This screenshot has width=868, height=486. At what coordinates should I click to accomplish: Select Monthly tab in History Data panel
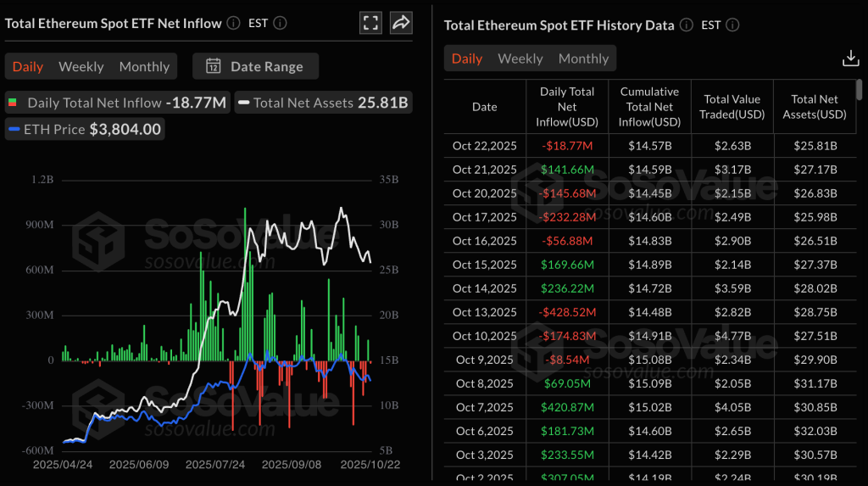click(x=583, y=59)
